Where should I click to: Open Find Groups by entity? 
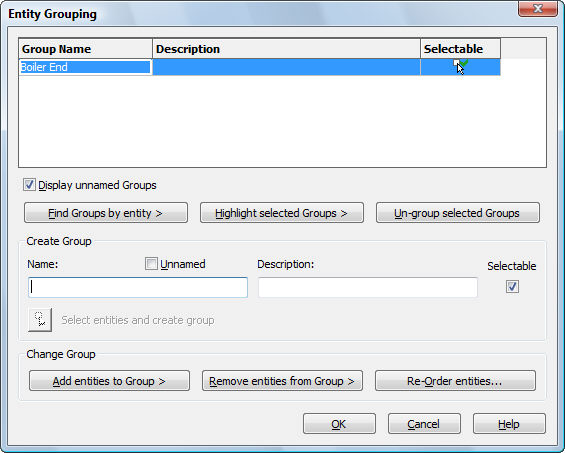106,213
